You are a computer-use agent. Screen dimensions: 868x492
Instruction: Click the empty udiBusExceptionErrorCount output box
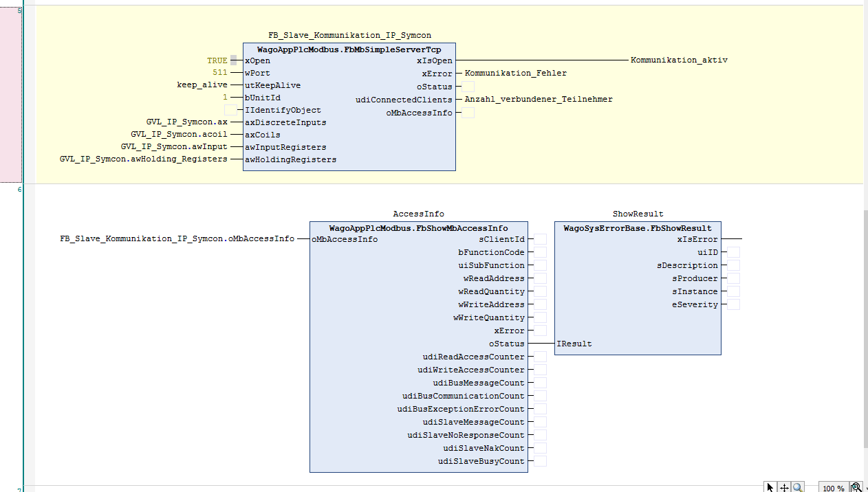(540, 409)
